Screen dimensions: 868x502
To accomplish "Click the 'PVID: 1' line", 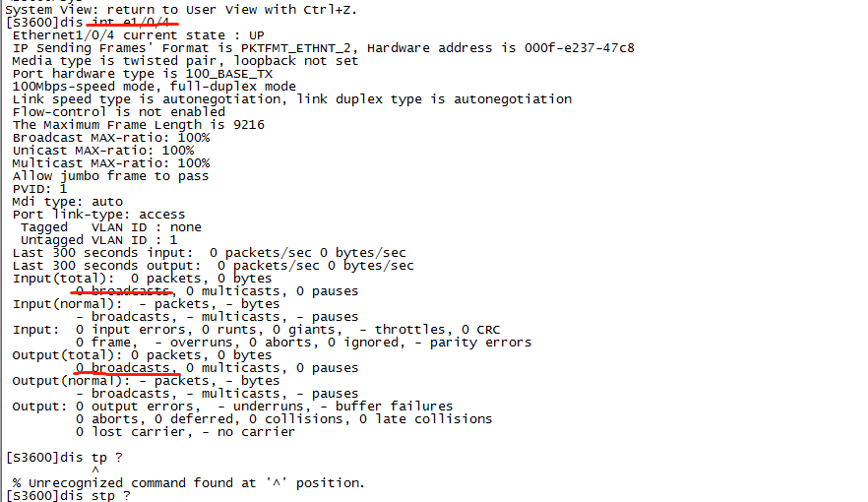I will (39, 189).
